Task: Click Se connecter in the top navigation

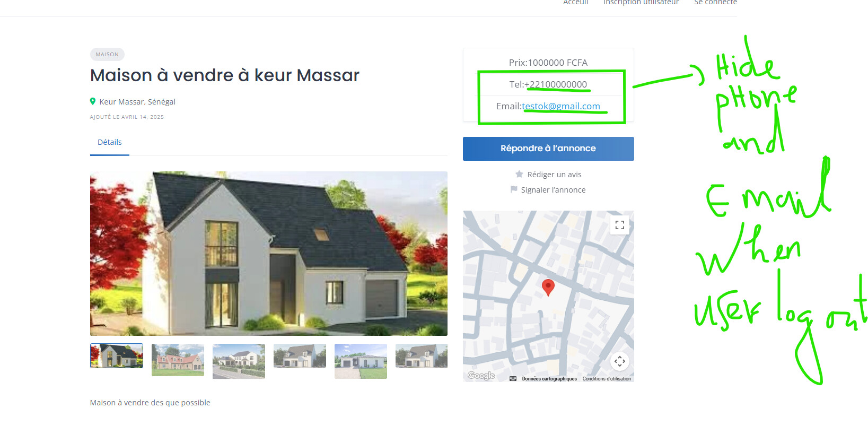Action: click(715, 3)
